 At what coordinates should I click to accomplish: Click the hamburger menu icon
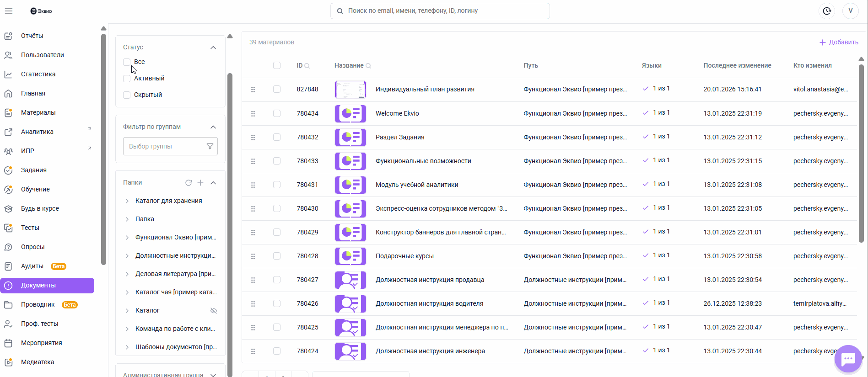(9, 11)
